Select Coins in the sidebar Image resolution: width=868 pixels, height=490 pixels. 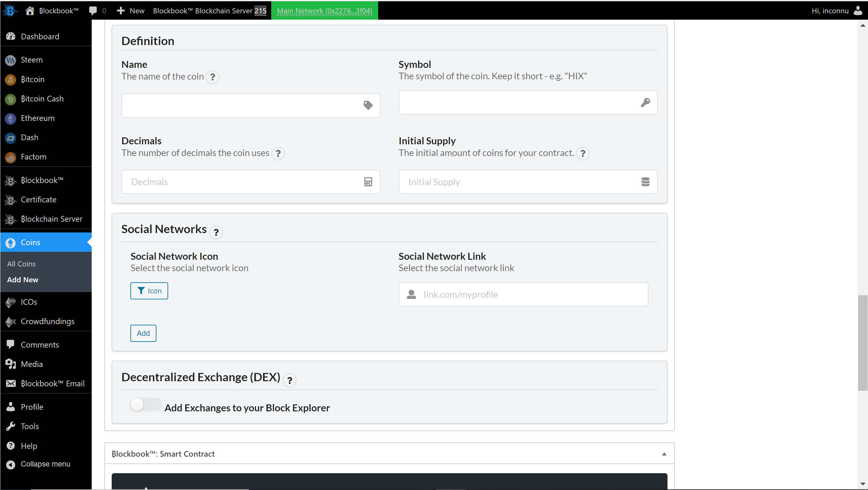[x=46, y=242]
